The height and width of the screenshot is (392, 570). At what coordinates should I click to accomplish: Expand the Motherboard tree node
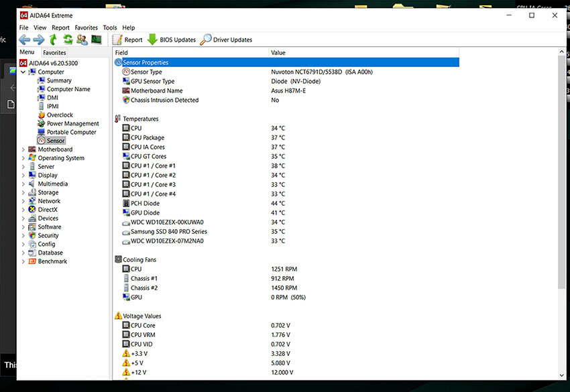click(24, 149)
